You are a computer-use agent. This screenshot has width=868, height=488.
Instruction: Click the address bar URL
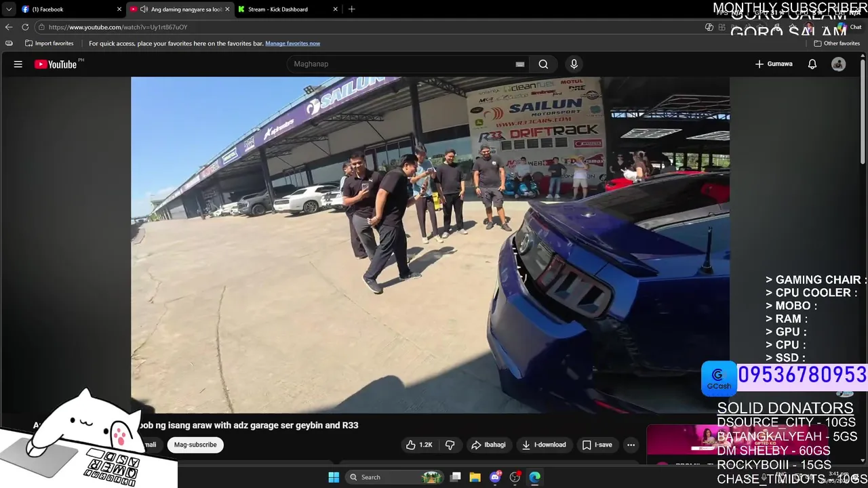point(118,27)
